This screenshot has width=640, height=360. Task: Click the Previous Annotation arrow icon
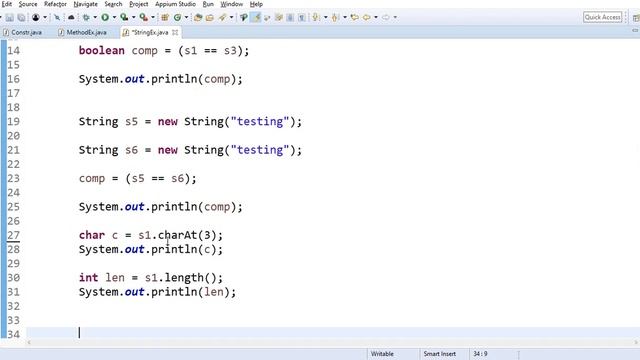click(335, 18)
